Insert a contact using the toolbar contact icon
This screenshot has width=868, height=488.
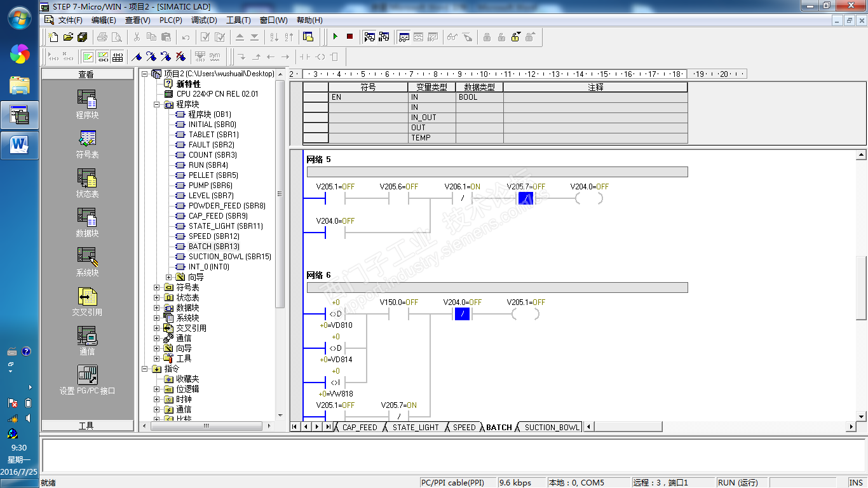pos(304,57)
